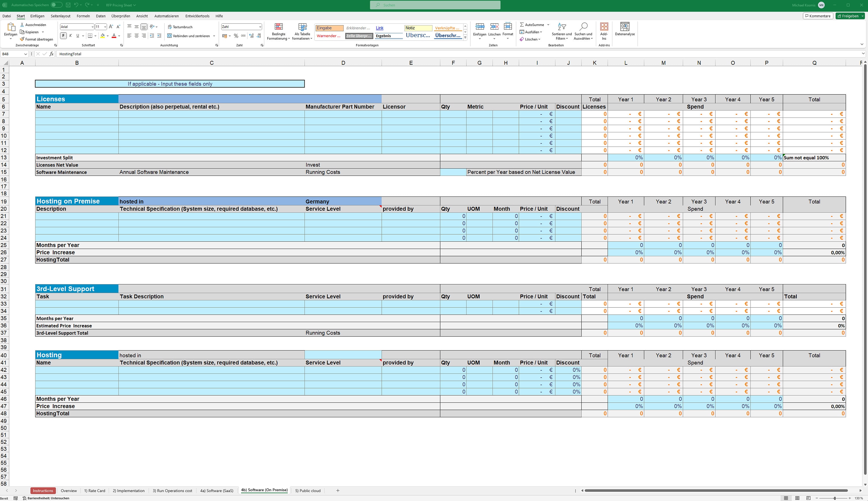Expand the number format Zahl dropdown
This screenshot has height=501, width=868.
click(x=260, y=27)
